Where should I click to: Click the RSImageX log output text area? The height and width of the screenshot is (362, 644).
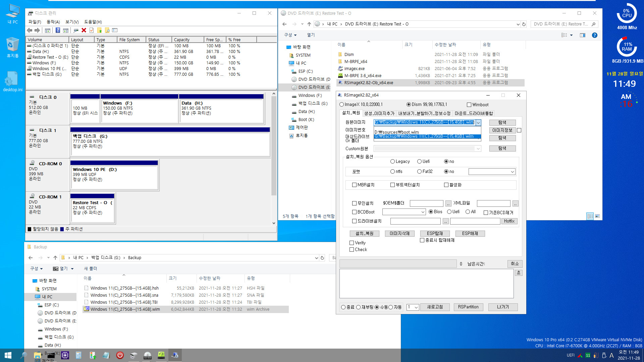pos(426,284)
